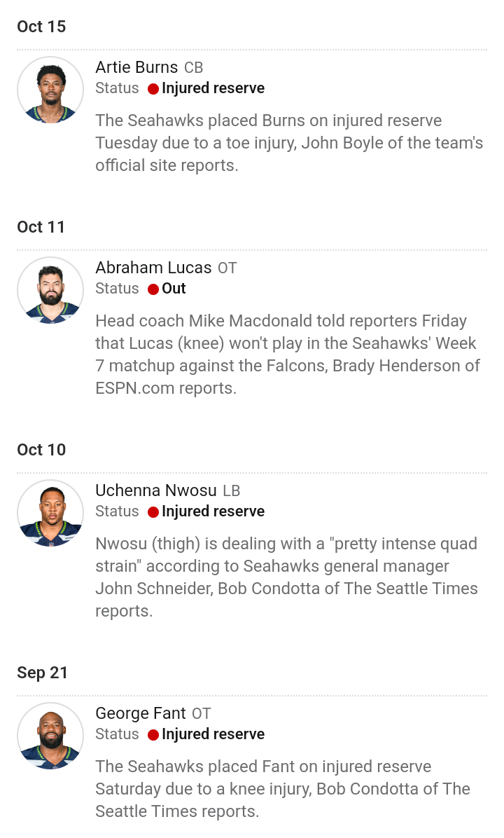This screenshot has width=504, height=838.
Task: Open Uchenna Nwosu player headshot
Action: (x=50, y=513)
